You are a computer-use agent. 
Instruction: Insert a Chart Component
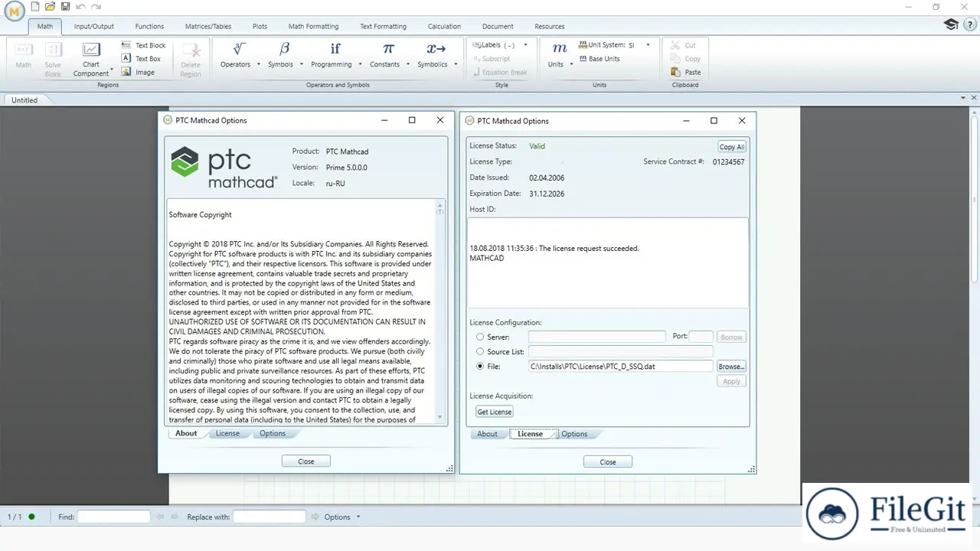(91, 59)
